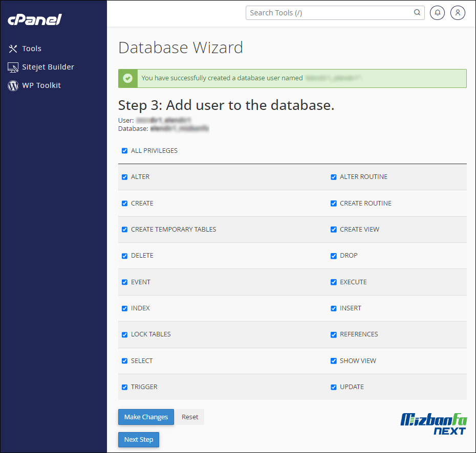Screen dimensions: 476x453
Task: Toggle the UPDATE privilege checkbox
Action: 333,387
